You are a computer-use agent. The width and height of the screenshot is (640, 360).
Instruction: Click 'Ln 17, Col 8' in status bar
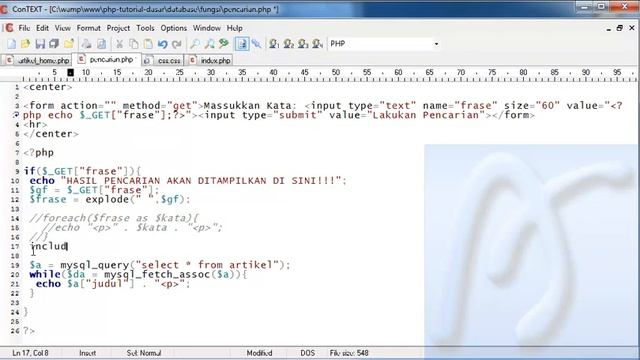[x=31, y=353]
